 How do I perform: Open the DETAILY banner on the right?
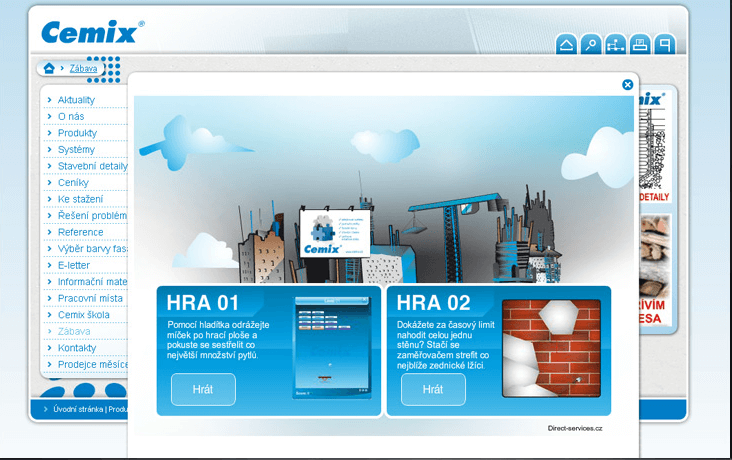[655, 146]
